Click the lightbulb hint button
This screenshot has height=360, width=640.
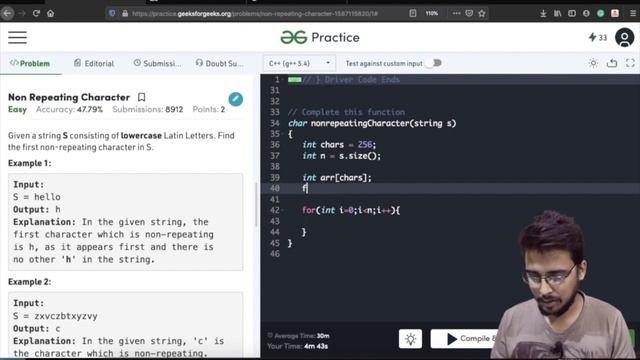pyautogui.click(x=410, y=339)
